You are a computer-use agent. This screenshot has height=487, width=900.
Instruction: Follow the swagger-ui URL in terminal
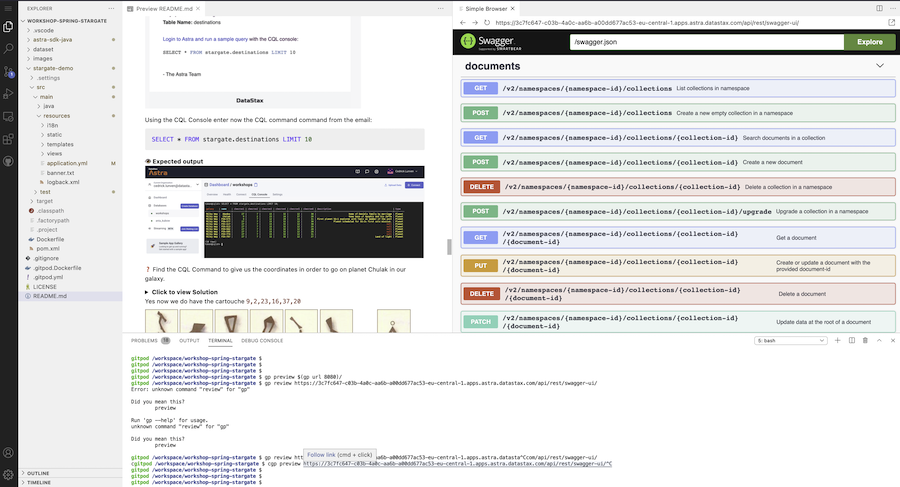(x=457, y=463)
